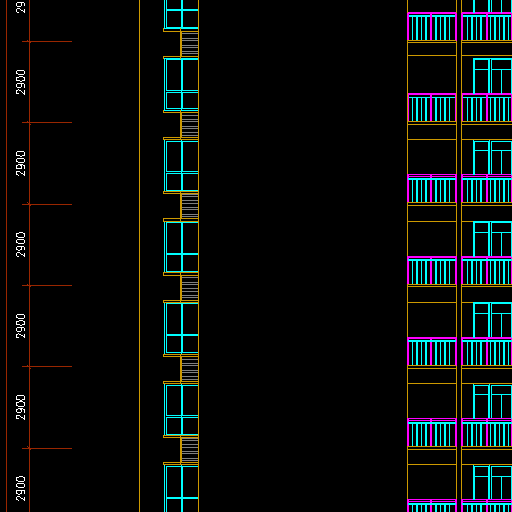Select the topmost complete "2900" dimension label
Viewport: 512px width, 512px height.
(21, 82)
